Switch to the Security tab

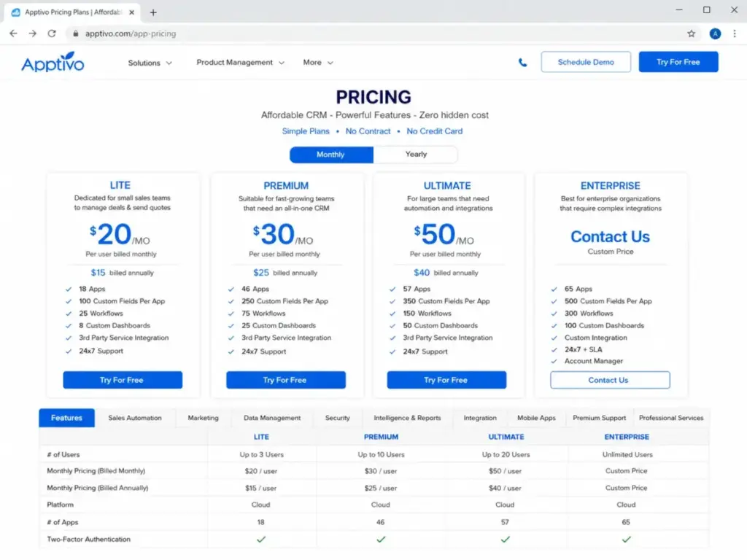pos(337,418)
